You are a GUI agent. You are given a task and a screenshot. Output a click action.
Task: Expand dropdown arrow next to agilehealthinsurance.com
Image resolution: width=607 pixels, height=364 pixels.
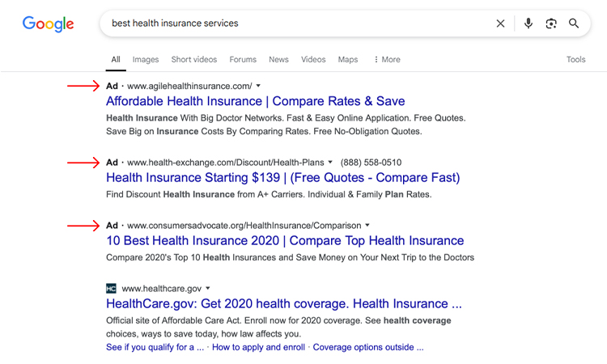pos(259,86)
